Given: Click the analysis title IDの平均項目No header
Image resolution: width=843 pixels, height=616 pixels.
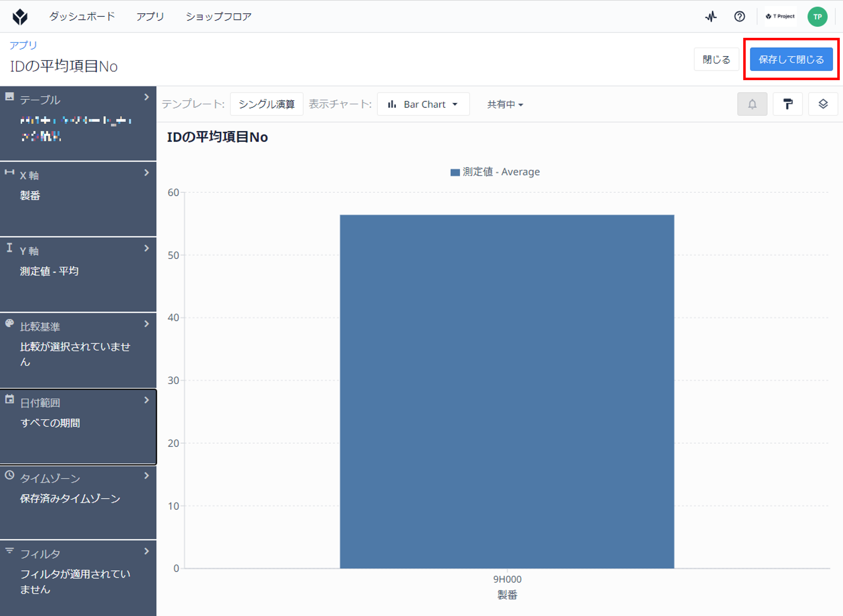Looking at the screenshot, I should pos(64,66).
